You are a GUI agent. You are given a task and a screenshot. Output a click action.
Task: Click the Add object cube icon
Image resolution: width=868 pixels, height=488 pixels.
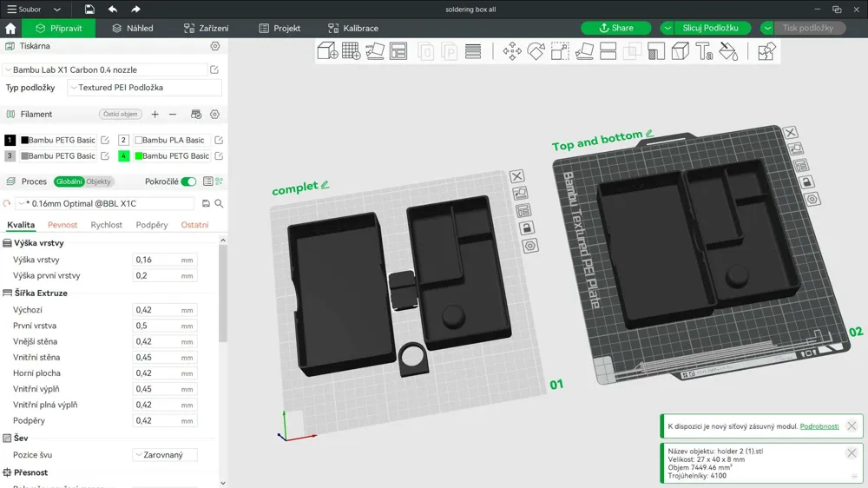[327, 51]
